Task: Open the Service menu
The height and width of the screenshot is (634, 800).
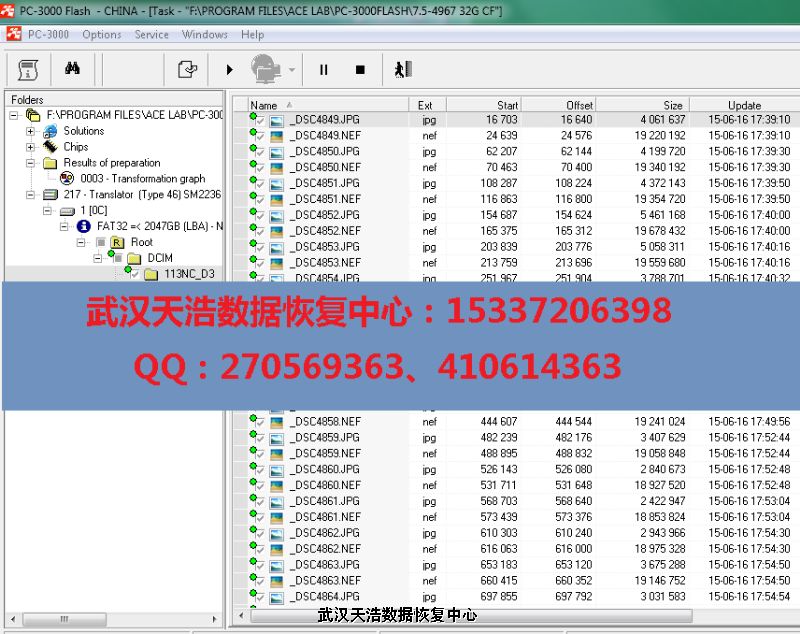Action: 151,34
